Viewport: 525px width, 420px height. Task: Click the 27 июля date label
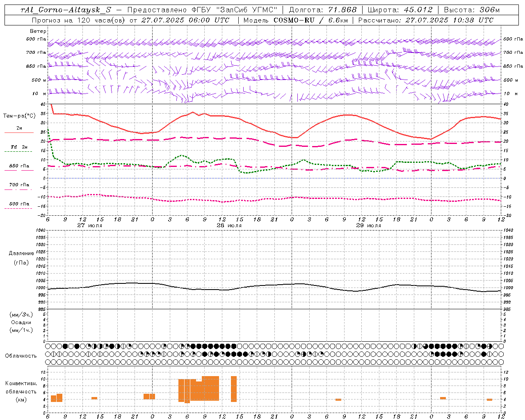click(90, 226)
